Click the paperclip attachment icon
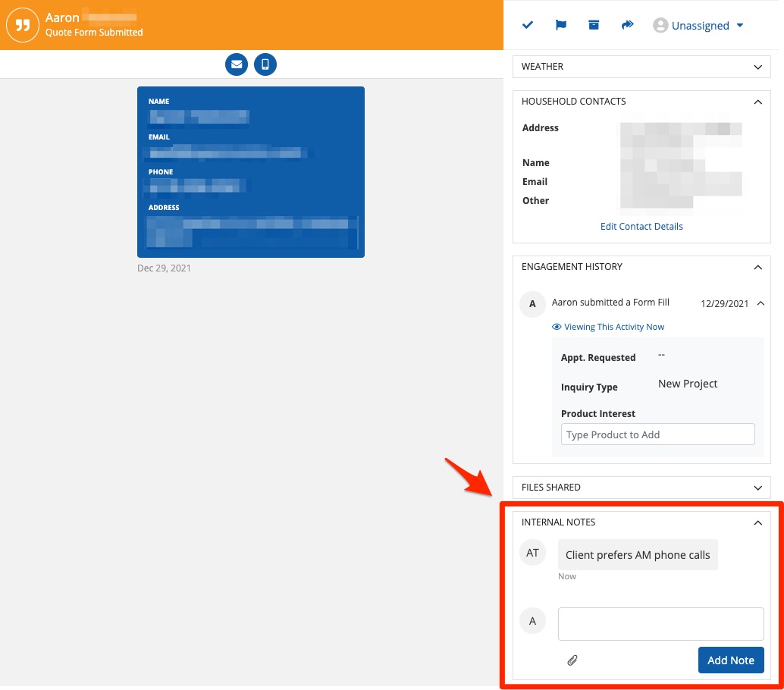784x690 pixels. click(572, 660)
